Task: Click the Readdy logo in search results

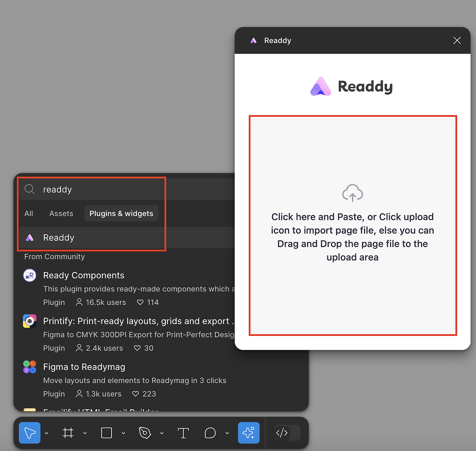Action: click(30, 238)
